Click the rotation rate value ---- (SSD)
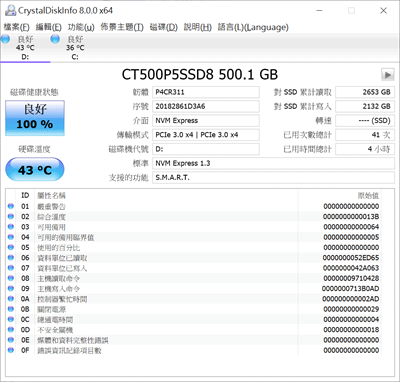The image size is (400, 382). pos(365,121)
